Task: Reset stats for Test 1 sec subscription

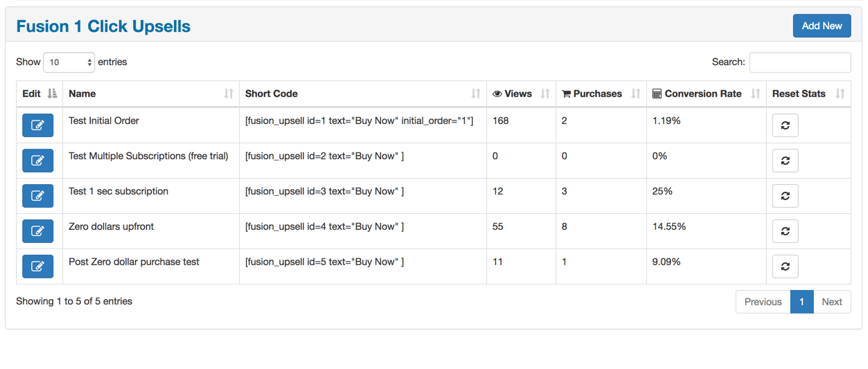Action: point(785,196)
